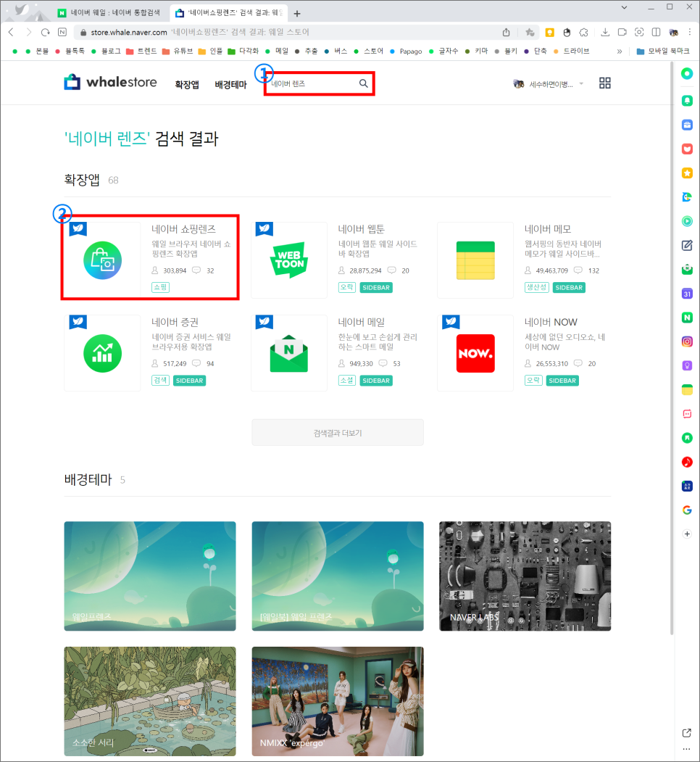
Task: Open the 네이버 웹툰 extension
Action: coord(337,260)
